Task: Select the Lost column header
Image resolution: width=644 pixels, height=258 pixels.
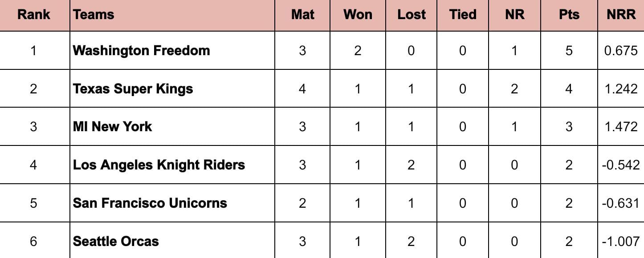Action: pyautogui.click(x=411, y=15)
